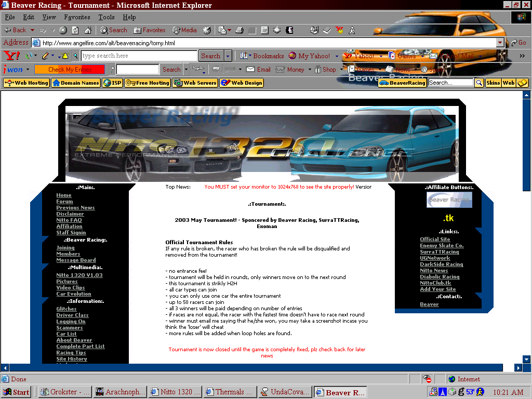The width and height of the screenshot is (532, 399).
Task: Open the Favorites menu
Action: click(x=76, y=17)
